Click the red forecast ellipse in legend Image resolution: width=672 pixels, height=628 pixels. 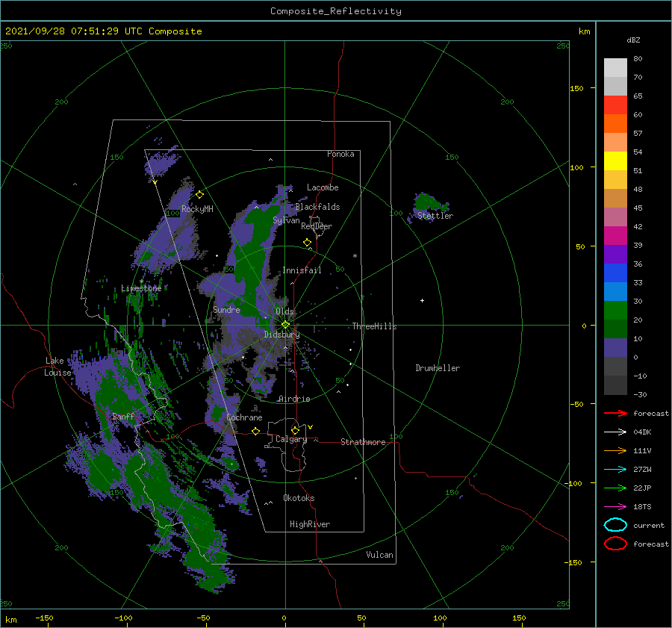point(615,544)
